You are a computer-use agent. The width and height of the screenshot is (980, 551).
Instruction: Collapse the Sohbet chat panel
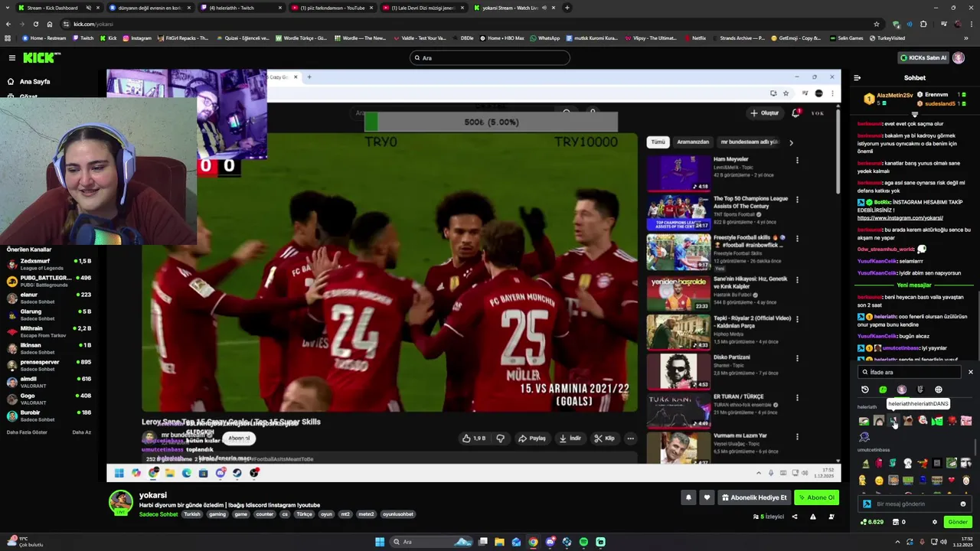[857, 77]
